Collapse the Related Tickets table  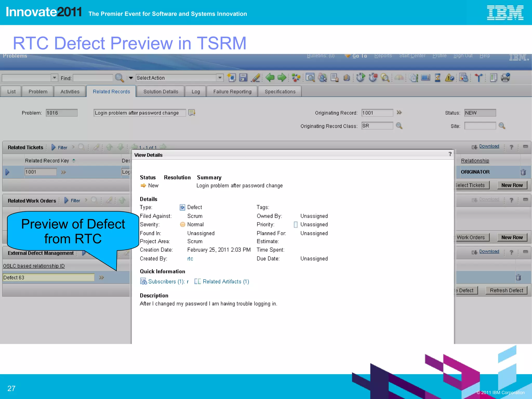click(525, 147)
